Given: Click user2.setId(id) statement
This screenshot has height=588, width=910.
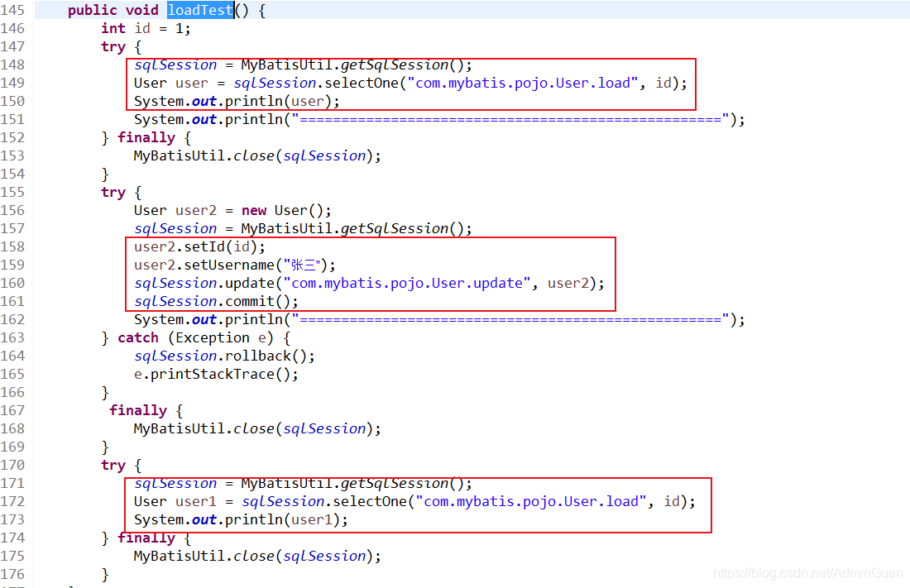Looking at the screenshot, I should pyautogui.click(x=199, y=246).
